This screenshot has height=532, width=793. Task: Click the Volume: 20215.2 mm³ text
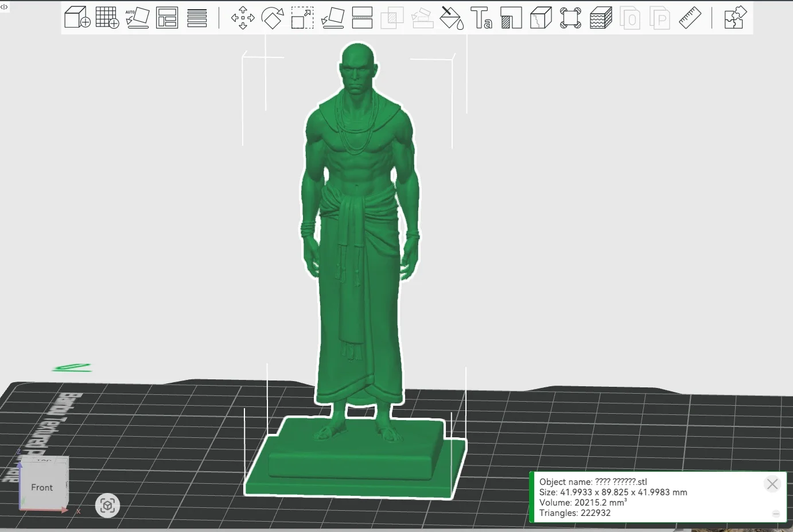(x=582, y=503)
